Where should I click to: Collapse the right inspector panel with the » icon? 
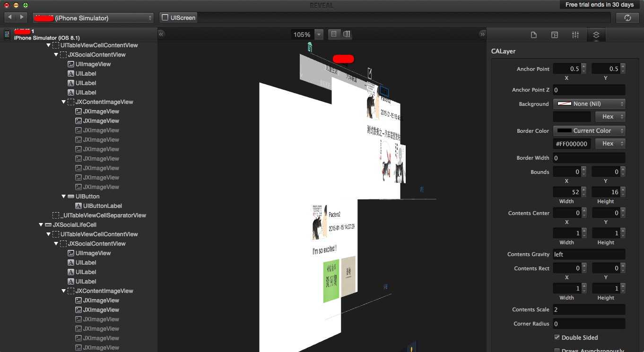(x=482, y=34)
